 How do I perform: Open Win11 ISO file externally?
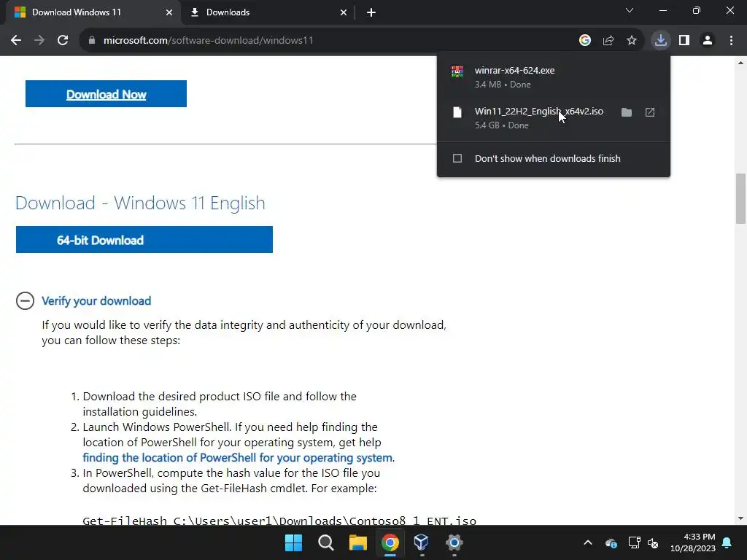point(650,112)
